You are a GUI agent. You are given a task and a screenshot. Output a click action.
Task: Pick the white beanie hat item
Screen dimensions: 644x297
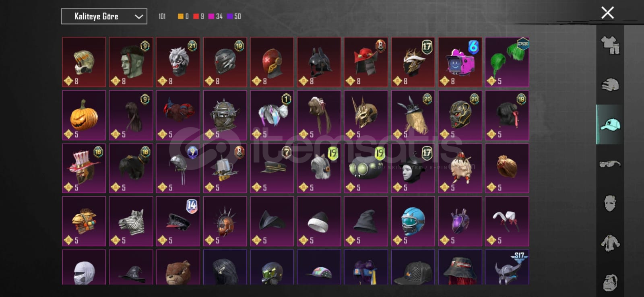(319, 221)
